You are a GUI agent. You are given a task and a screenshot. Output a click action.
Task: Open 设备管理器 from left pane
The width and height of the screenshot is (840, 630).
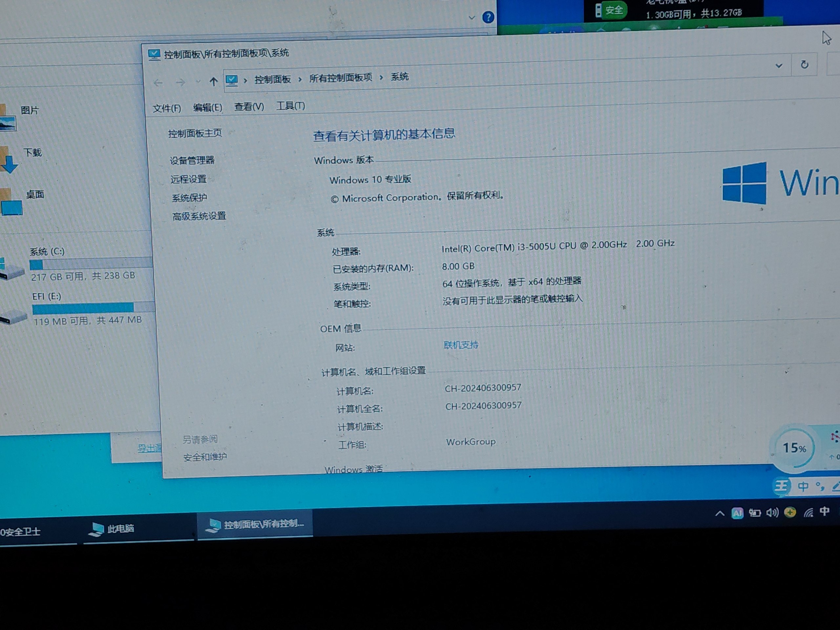(192, 160)
